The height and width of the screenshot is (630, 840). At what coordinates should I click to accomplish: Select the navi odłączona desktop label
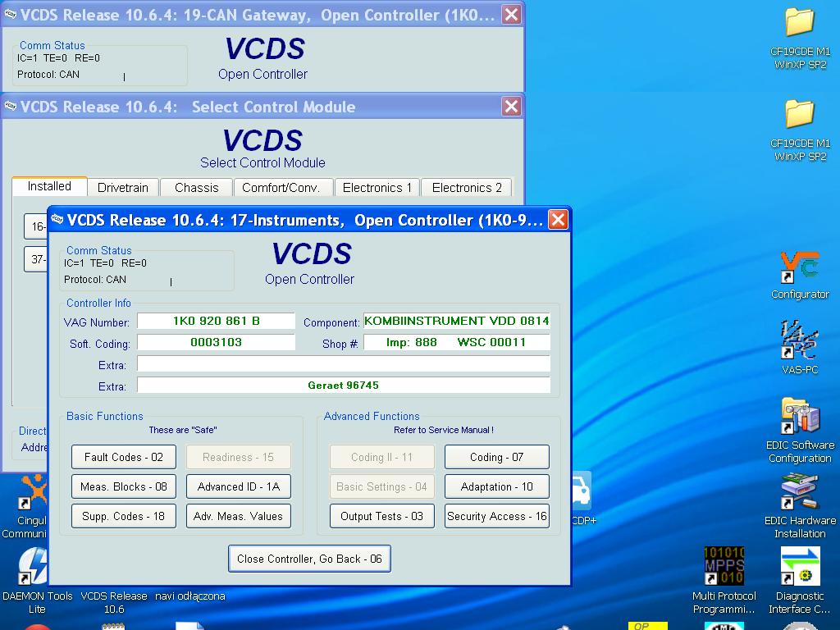(190, 596)
